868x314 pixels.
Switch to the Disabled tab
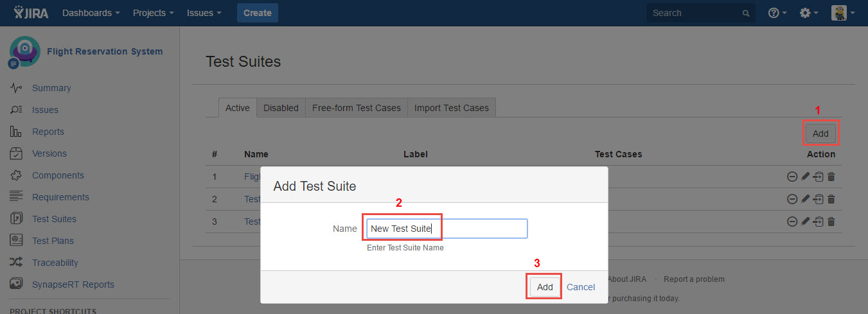coord(281,108)
